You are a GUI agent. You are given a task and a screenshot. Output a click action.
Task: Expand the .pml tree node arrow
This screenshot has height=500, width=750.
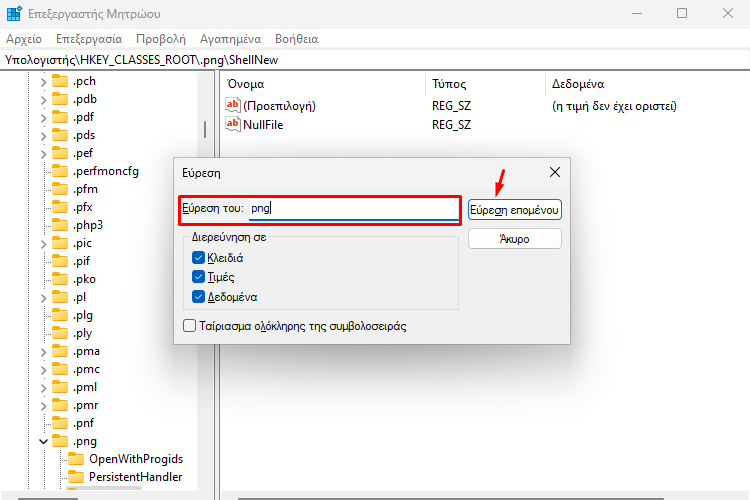(43, 388)
